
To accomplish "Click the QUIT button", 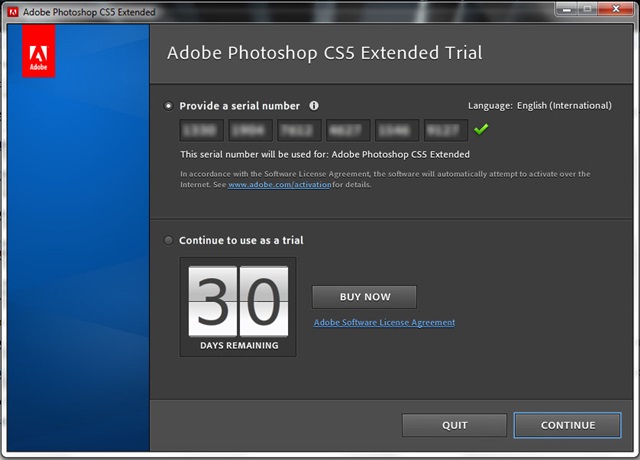I will pos(454,425).
